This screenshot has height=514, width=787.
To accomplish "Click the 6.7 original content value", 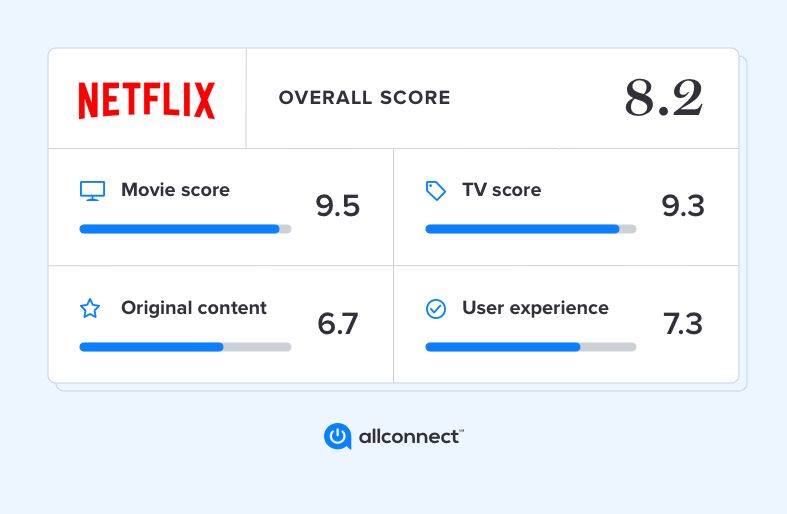I will 337,324.
